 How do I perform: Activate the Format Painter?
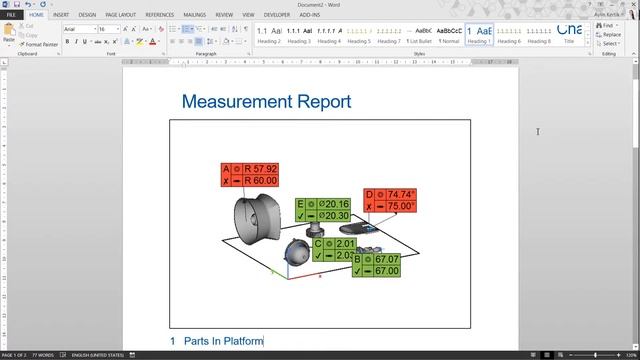[x=39, y=44]
